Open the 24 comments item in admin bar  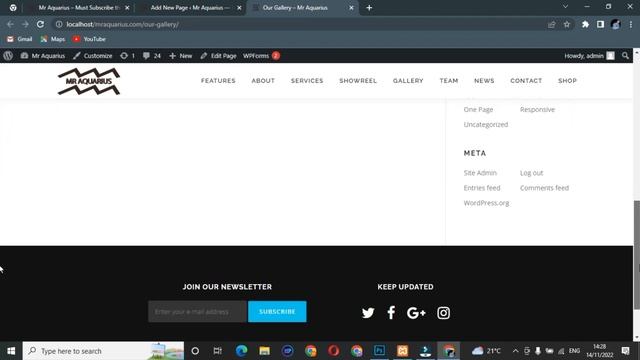(x=152, y=56)
